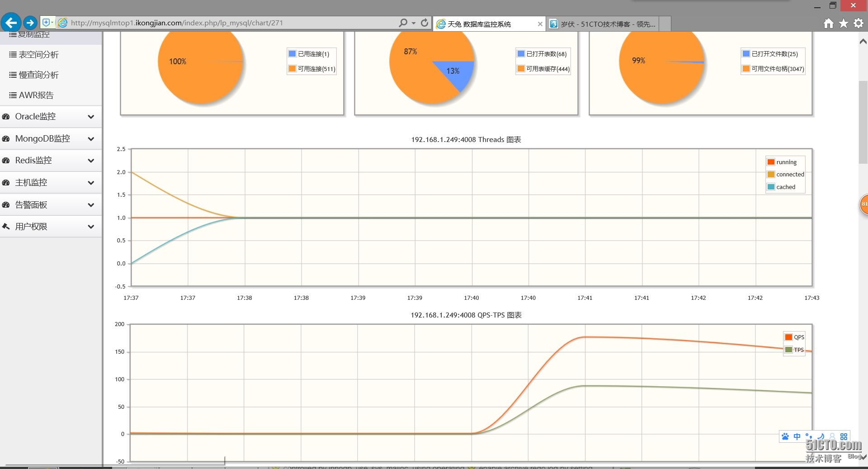This screenshot has width=868, height=469.
Task: Open the IME toolbox grid icon
Action: (x=844, y=436)
